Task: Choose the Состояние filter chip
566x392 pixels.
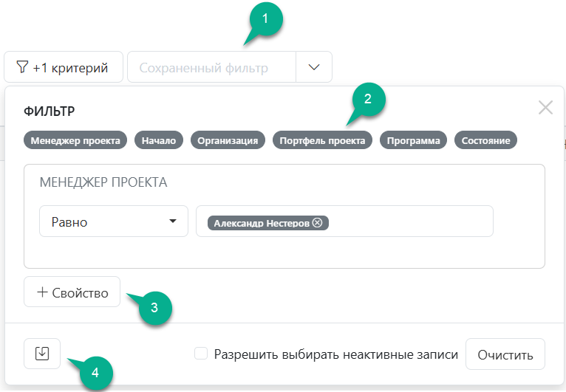Action: pyautogui.click(x=485, y=141)
